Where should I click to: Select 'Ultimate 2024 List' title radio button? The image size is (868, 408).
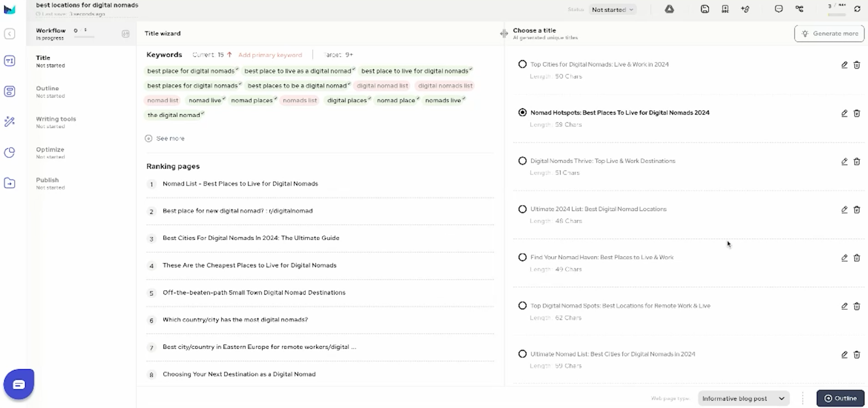[x=522, y=209]
